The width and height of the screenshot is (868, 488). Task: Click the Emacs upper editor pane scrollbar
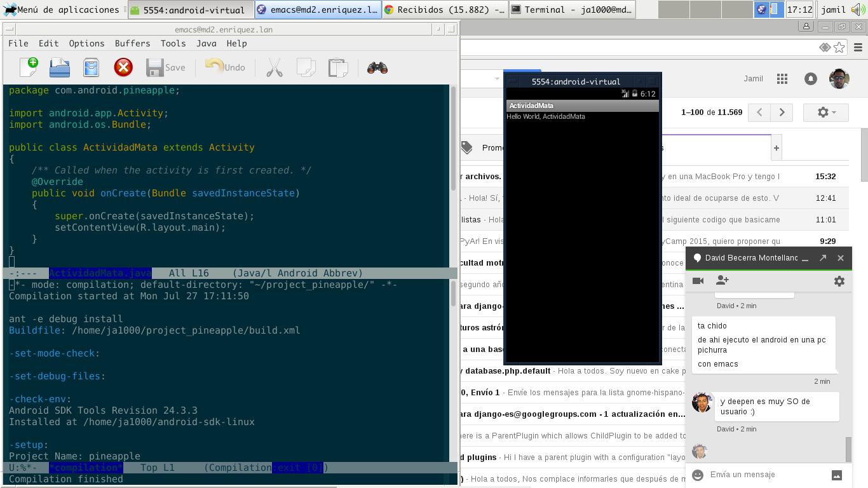(453, 139)
